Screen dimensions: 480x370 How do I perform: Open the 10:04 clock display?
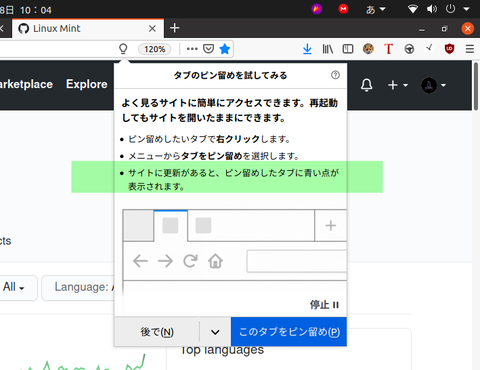click(35, 10)
